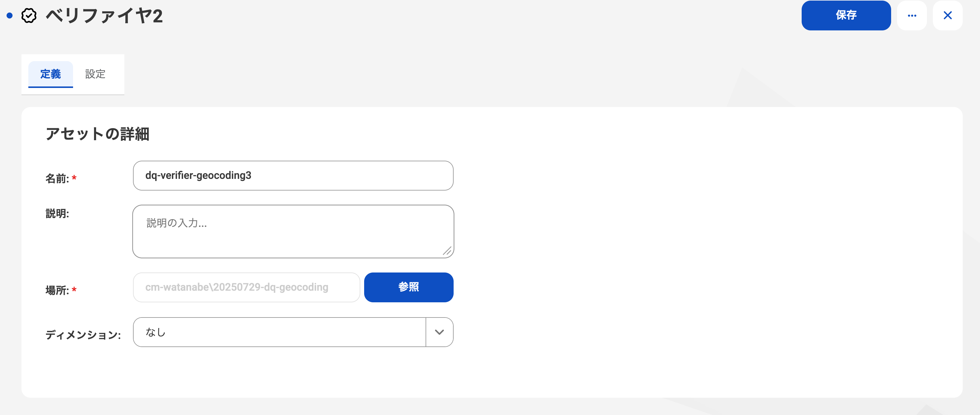Screen dimensions: 980x415
Task: Expand the ディメンション dropdown chevron arrow
Action: coord(439,332)
